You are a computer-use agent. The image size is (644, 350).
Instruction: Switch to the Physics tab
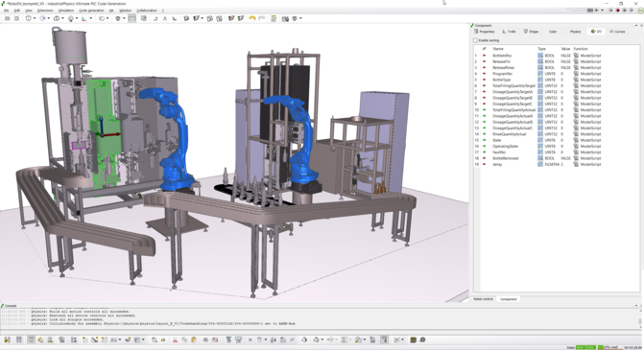575,32
